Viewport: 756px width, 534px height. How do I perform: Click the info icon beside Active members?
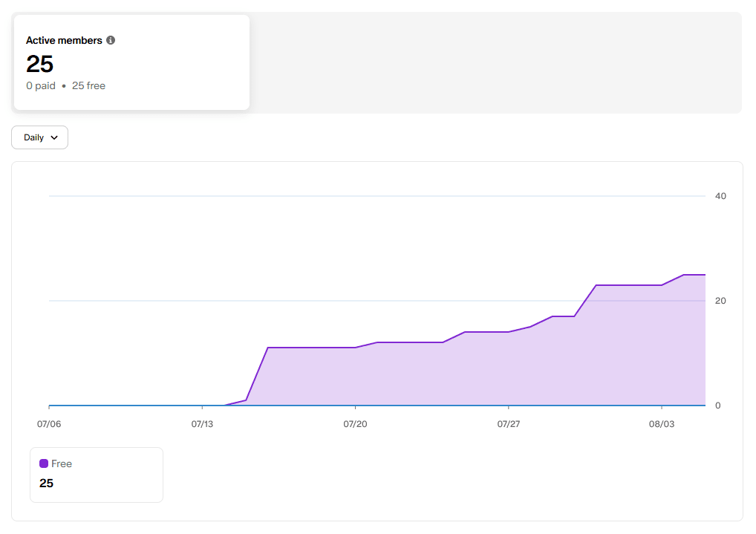[x=111, y=40]
